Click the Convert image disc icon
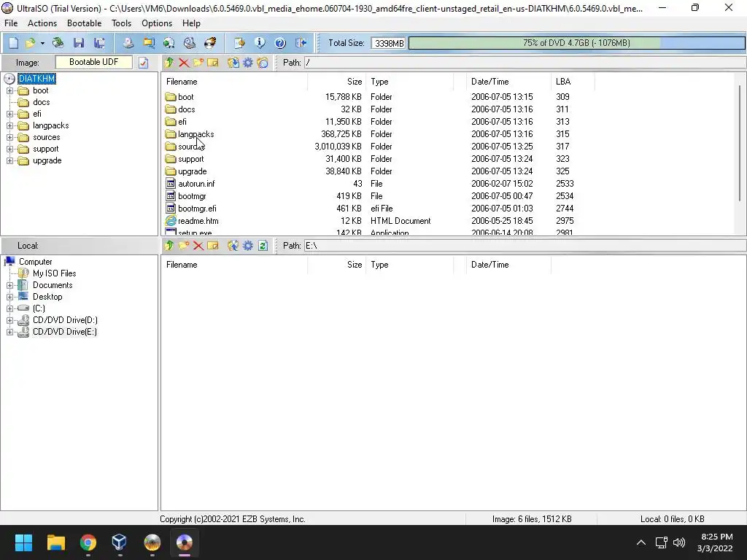Viewport: 747px width, 560px height. coord(169,43)
